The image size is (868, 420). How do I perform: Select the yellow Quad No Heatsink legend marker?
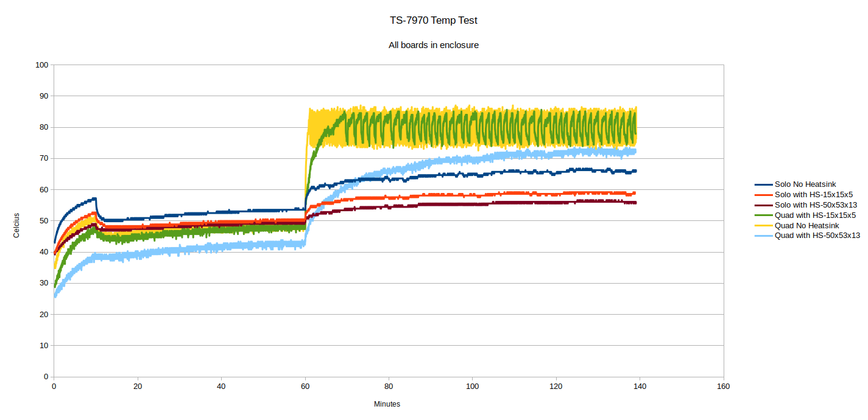click(764, 225)
